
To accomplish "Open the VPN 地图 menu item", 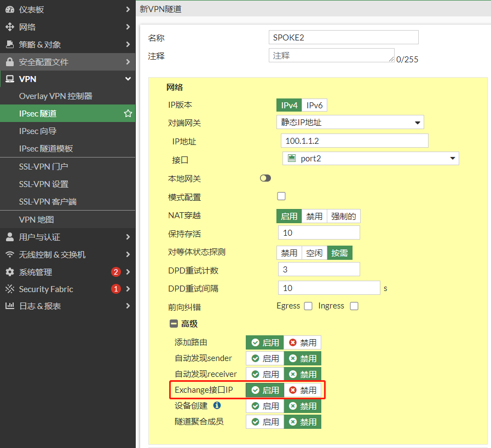I will (36, 219).
